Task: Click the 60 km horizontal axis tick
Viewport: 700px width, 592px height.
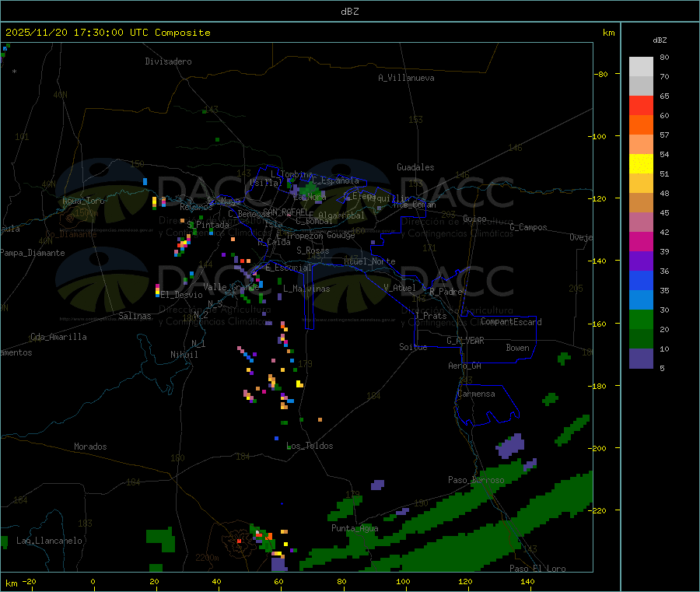Action: [279, 581]
